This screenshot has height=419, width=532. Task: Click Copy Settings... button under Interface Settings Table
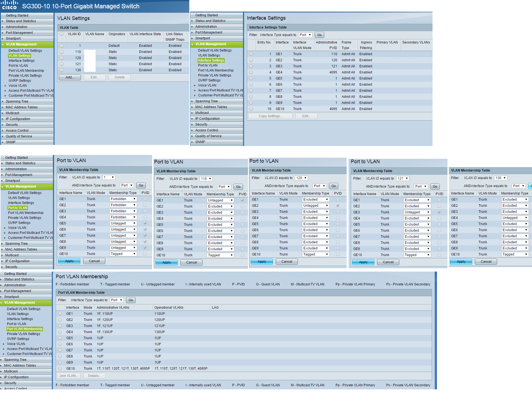point(270,116)
